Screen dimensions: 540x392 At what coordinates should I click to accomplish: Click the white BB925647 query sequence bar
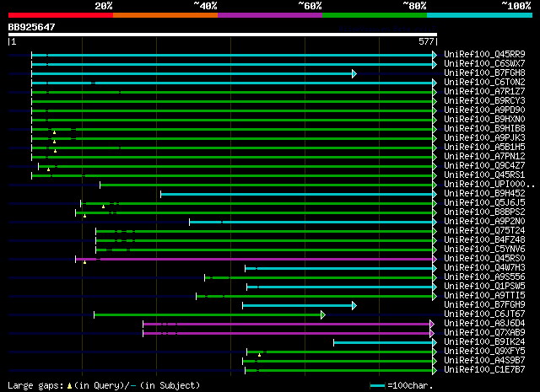pyautogui.click(x=223, y=35)
